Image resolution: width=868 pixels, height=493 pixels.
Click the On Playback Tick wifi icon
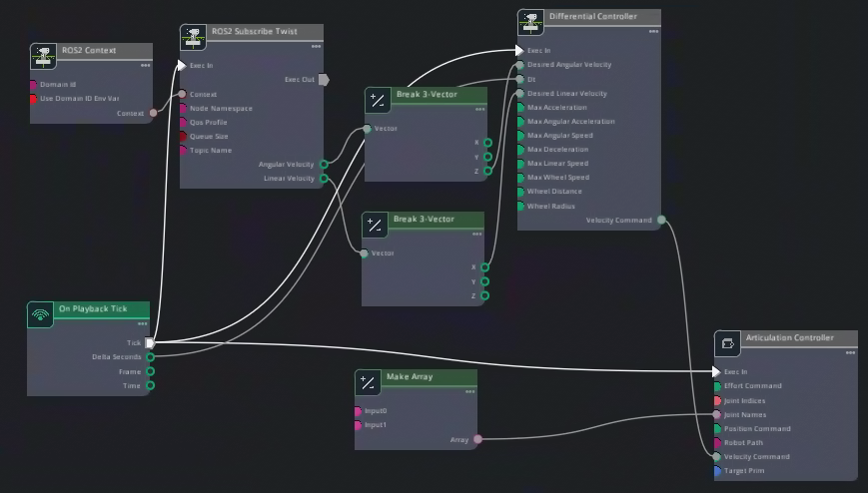pos(40,315)
